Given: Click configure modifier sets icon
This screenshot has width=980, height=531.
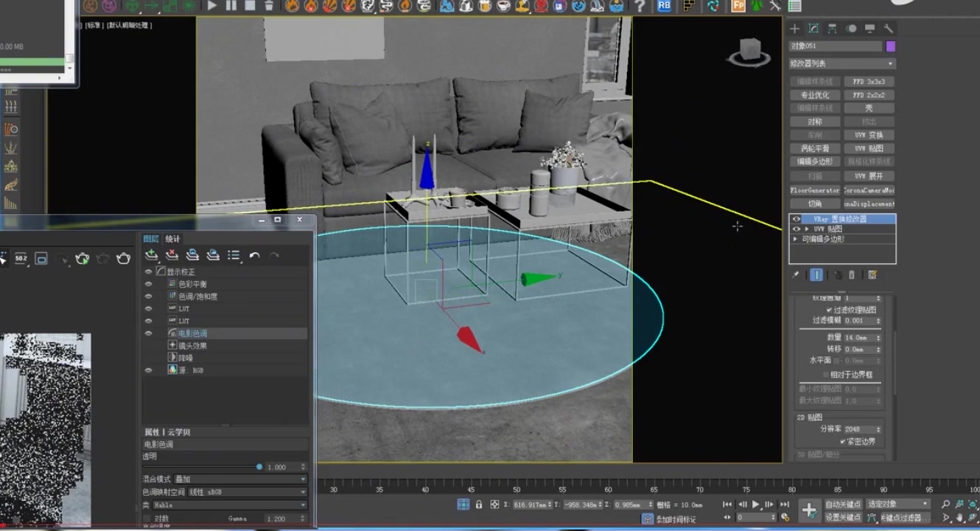Looking at the screenshot, I should [x=872, y=274].
